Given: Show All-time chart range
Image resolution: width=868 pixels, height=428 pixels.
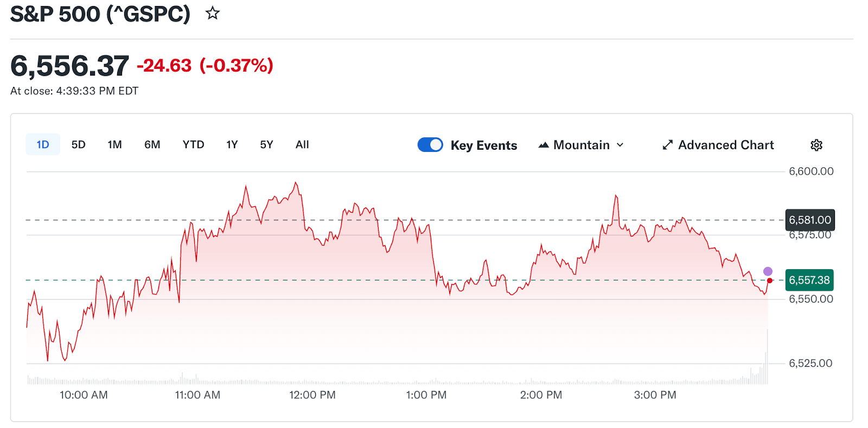Looking at the screenshot, I should (x=302, y=145).
